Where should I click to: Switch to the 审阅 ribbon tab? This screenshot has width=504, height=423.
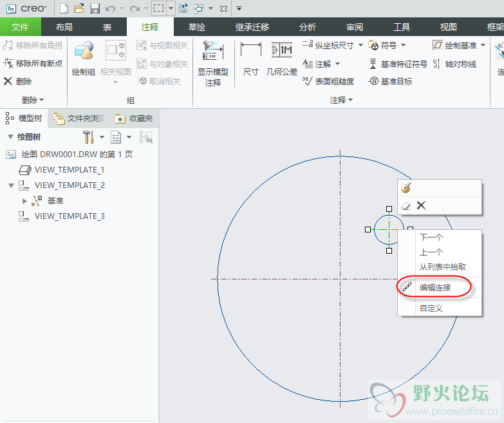pos(355,27)
